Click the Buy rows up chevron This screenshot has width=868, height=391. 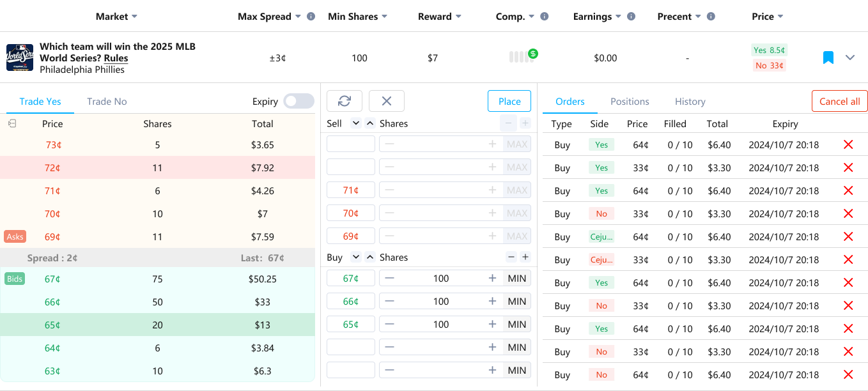tap(370, 257)
